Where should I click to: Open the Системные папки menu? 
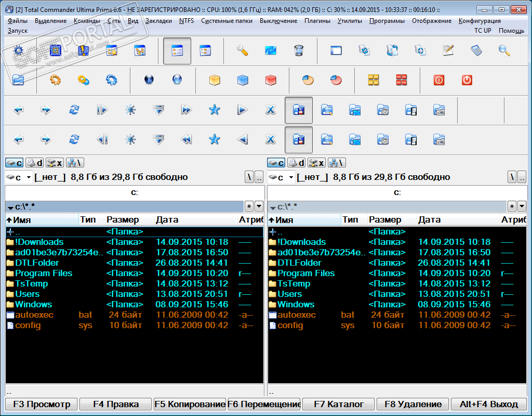(227, 21)
